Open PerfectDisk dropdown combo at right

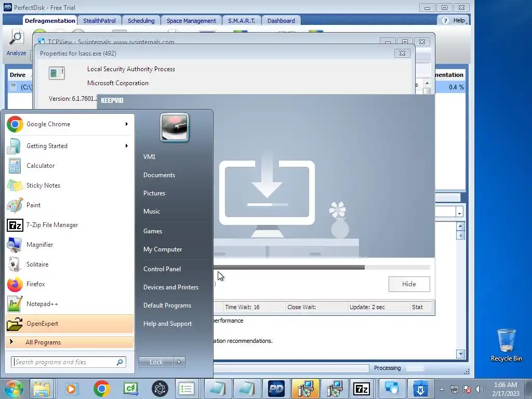[459, 212]
